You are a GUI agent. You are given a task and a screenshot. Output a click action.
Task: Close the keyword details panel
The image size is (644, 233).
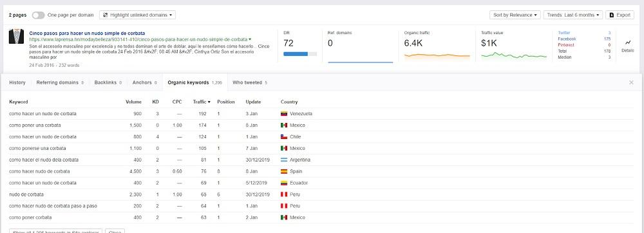pos(631,82)
